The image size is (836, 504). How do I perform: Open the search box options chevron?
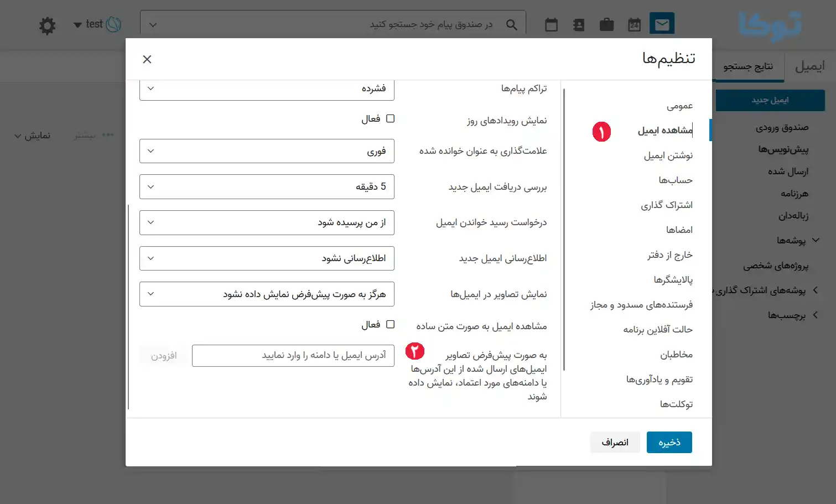[x=153, y=25]
